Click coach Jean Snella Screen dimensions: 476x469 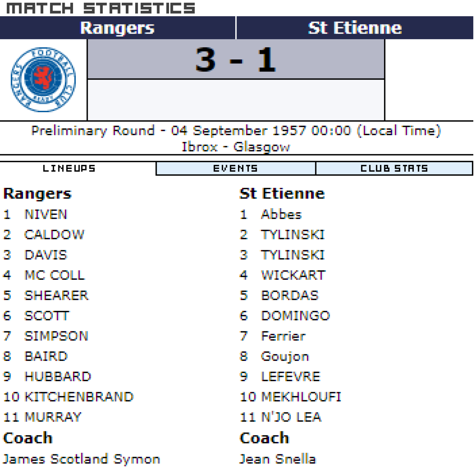pos(278,459)
